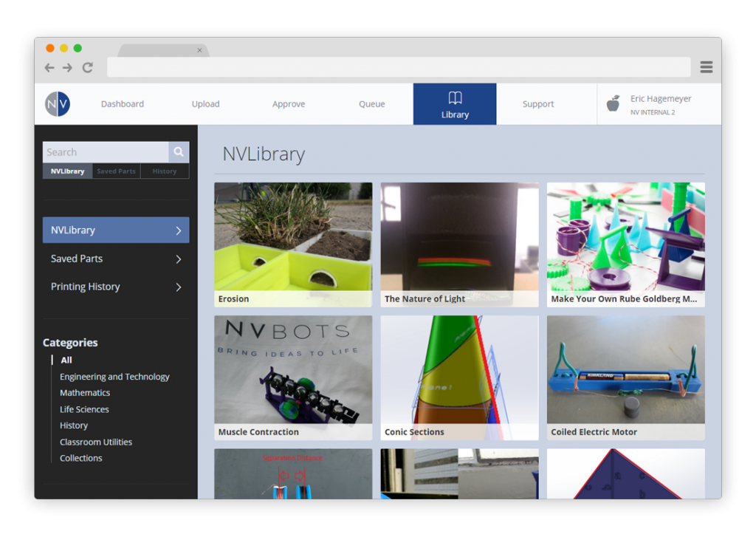The height and width of the screenshot is (537, 756).
Task: Open the Muscle Contraction thumbnail
Action: pyautogui.click(x=293, y=377)
